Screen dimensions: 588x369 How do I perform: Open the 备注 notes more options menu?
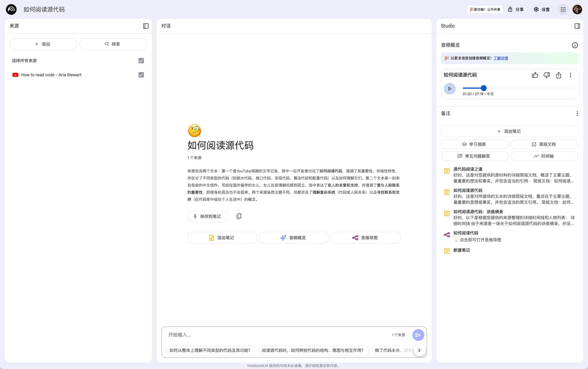[577, 114]
